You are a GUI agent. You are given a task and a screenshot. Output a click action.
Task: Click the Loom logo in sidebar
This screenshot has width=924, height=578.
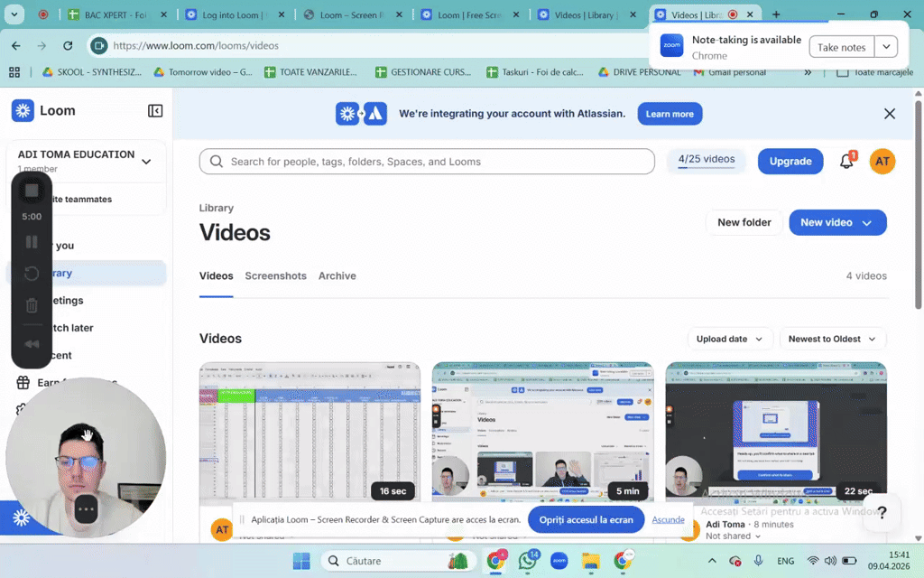click(x=23, y=110)
